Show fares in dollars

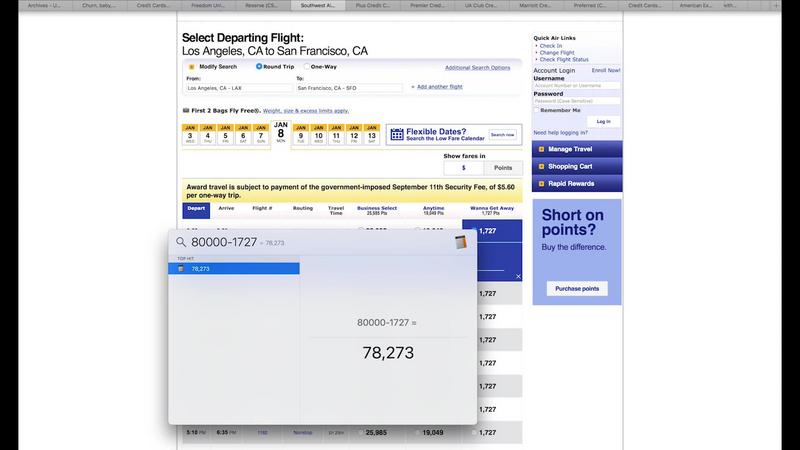pyautogui.click(x=463, y=168)
